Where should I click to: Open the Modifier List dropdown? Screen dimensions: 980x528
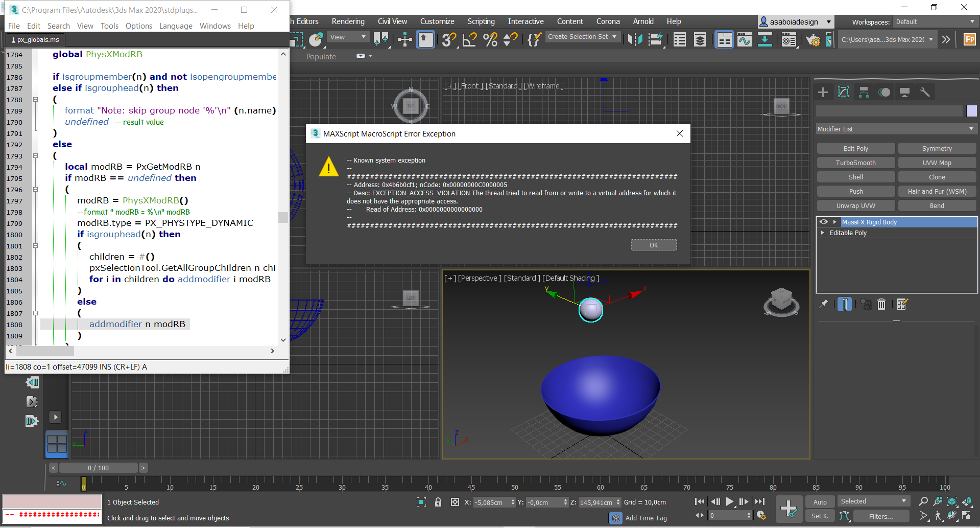pos(896,129)
